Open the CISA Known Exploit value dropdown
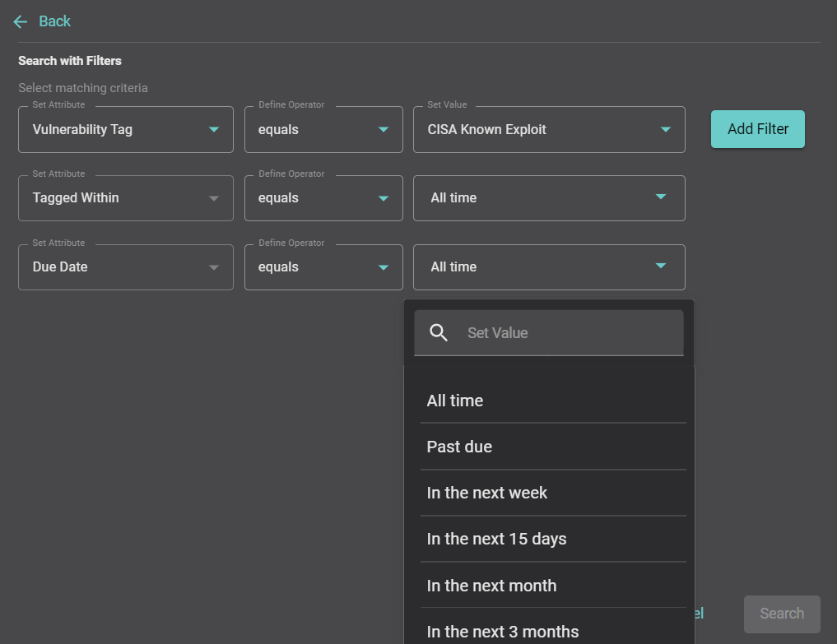 (x=549, y=130)
